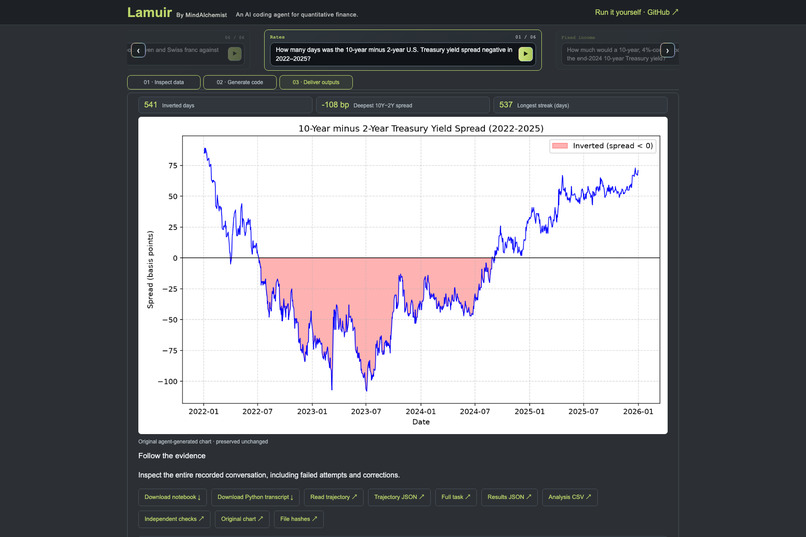Open Analysis CSV link
Viewport: 806px width, 537px height.
click(570, 497)
